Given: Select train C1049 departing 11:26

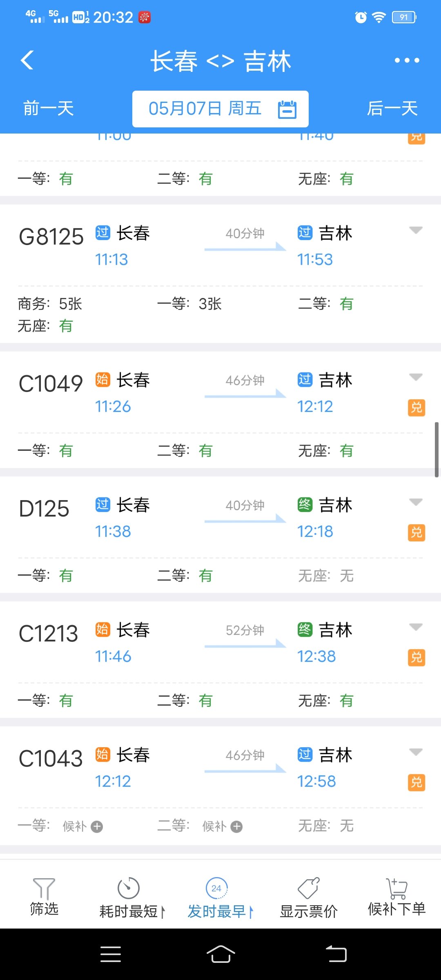Looking at the screenshot, I should point(51,384).
